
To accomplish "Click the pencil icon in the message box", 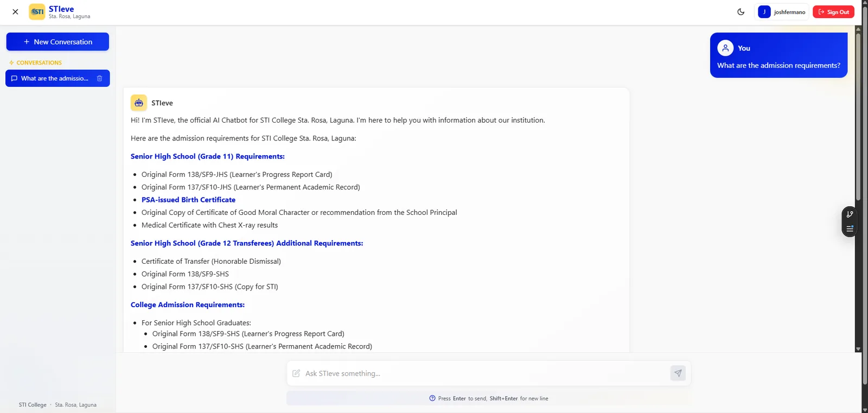I will point(296,373).
